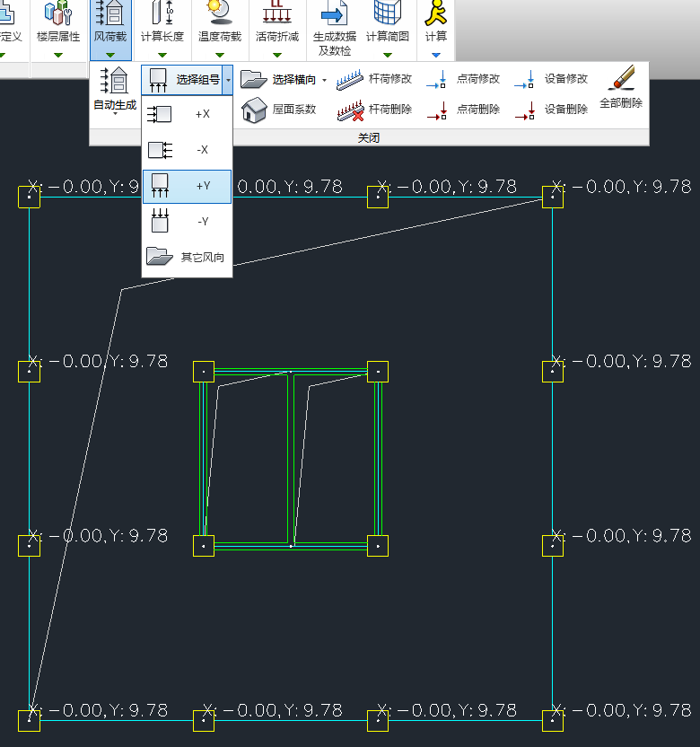Select the bottom-left corner column node
Screen dimensions: 700x747
point(29,720)
